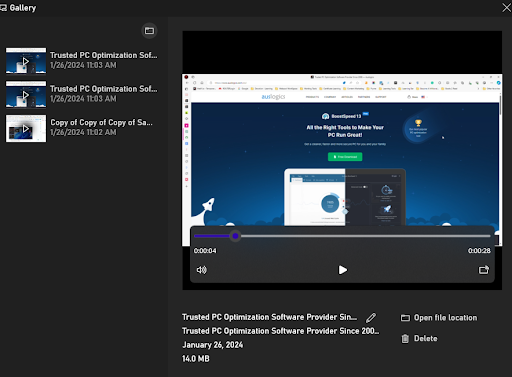Click the video seek slider handle

235,236
